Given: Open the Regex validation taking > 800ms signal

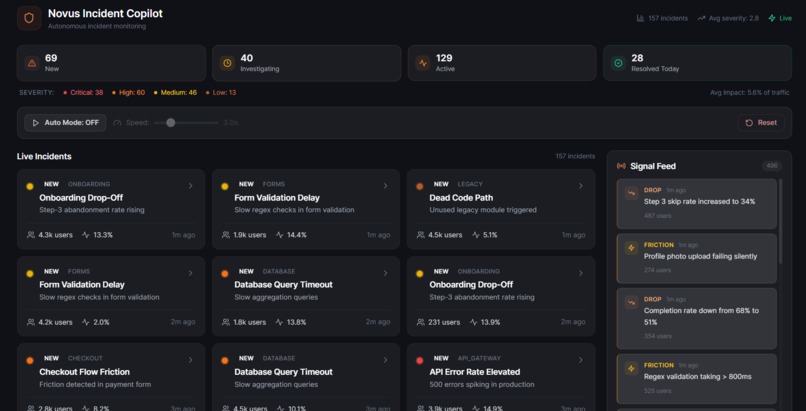Looking at the screenshot, I should (x=697, y=379).
